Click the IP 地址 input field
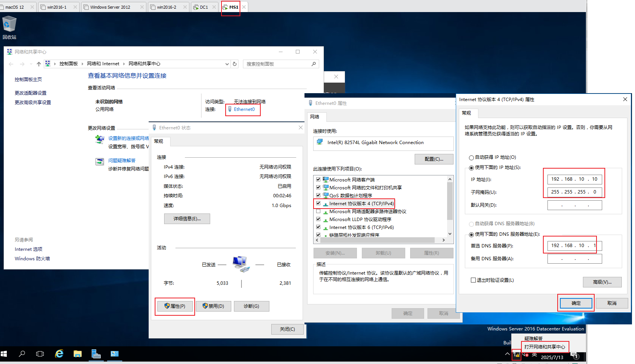 (x=575, y=179)
